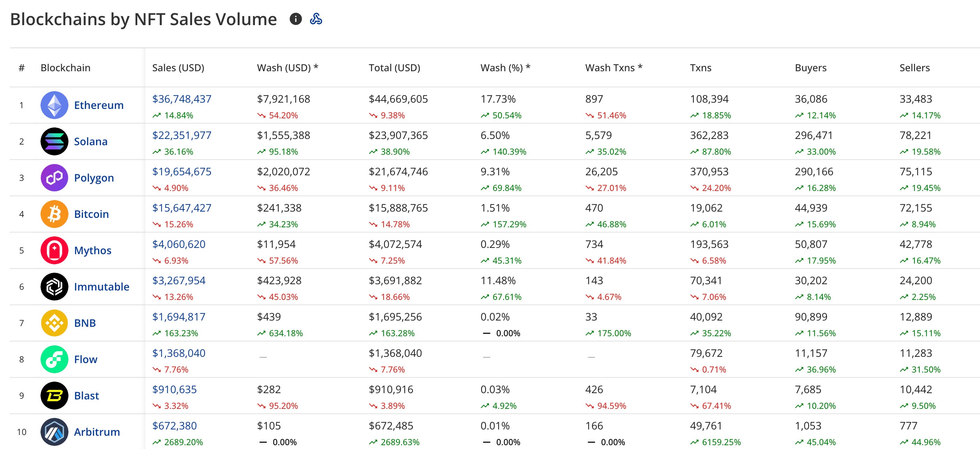Click the Ethereum logo icon
The height and width of the screenshot is (449, 980).
point(54,105)
